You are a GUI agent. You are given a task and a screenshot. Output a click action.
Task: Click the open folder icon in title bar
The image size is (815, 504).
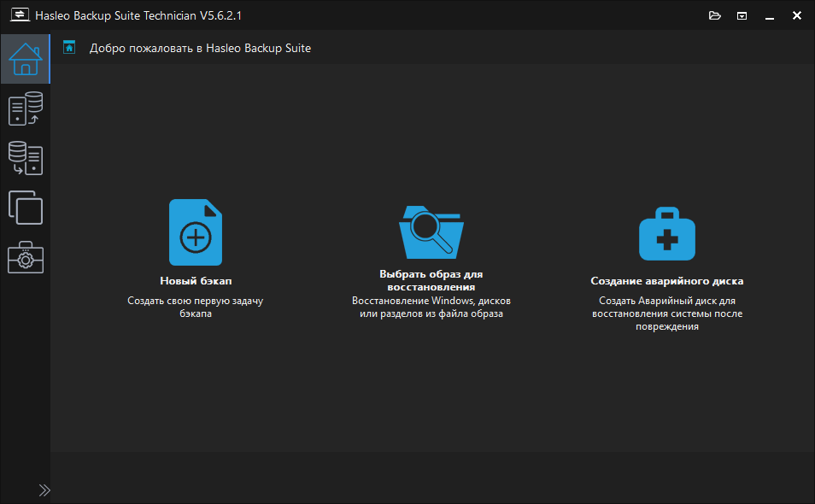coord(715,15)
